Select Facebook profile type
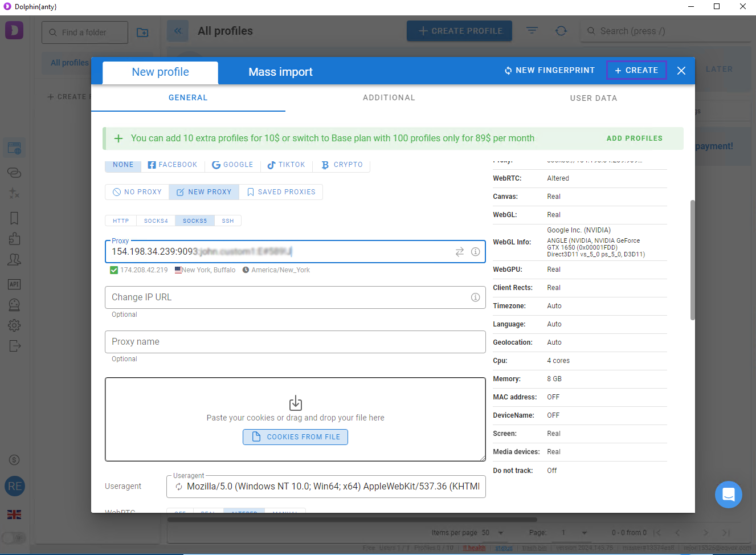 click(173, 165)
